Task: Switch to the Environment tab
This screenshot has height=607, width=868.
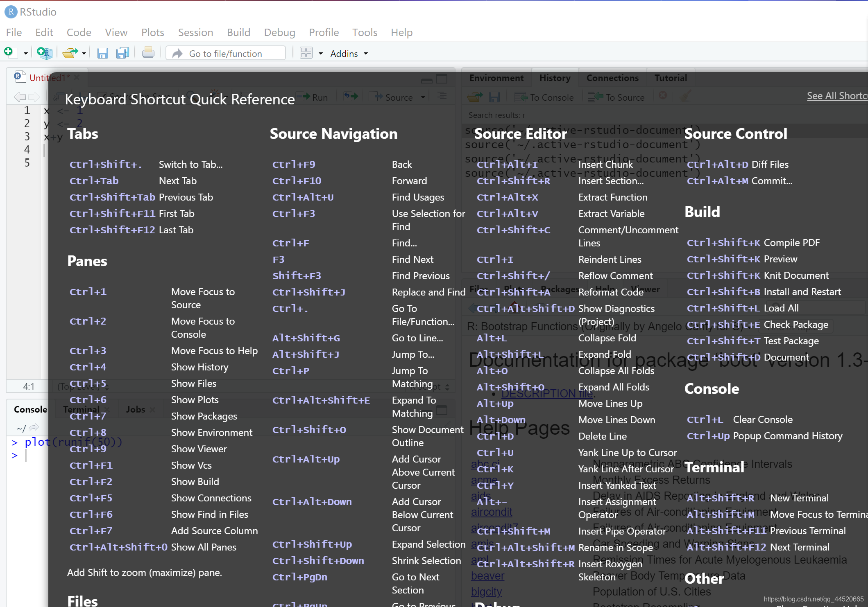Action: (496, 78)
